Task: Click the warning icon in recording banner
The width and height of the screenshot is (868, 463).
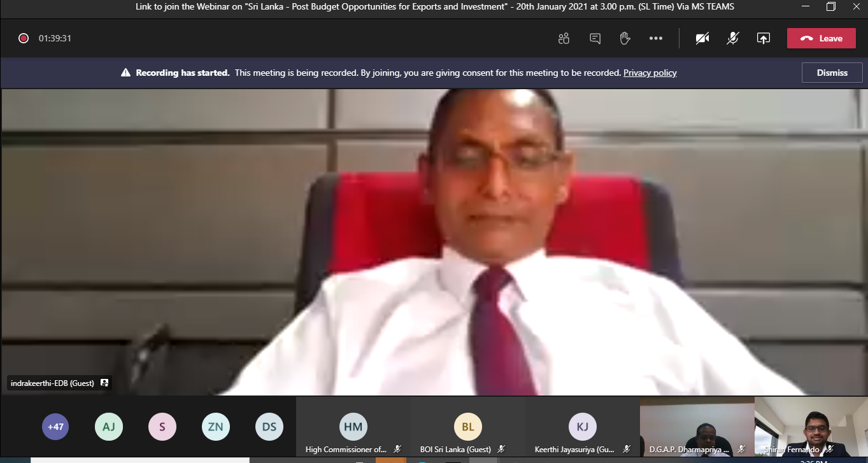Action: 125,73
